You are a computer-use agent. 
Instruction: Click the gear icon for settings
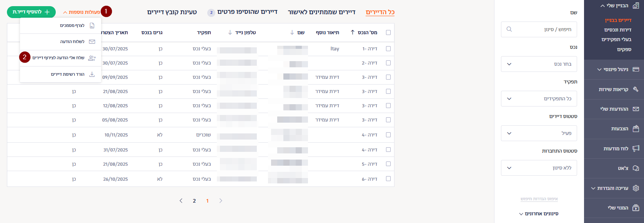[636, 188]
